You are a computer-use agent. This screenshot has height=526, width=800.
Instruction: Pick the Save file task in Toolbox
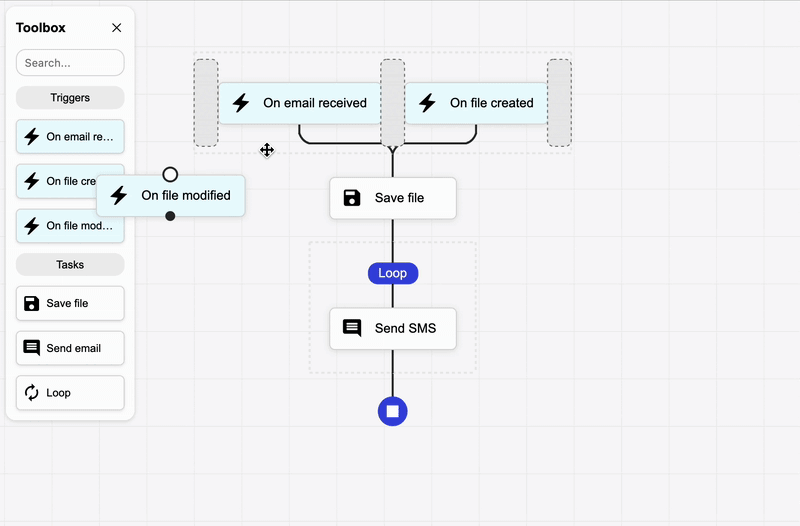click(x=70, y=303)
